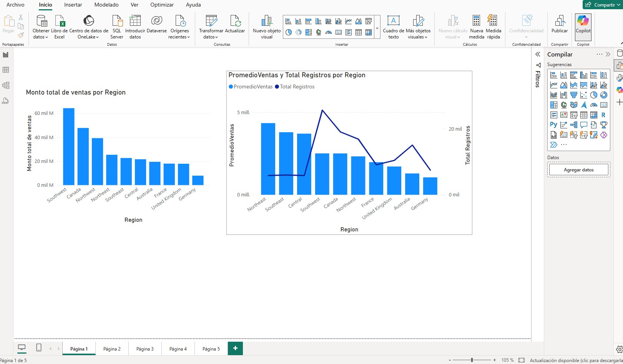
Task: Open the Optimizar ribbon tab
Action: coord(162,5)
